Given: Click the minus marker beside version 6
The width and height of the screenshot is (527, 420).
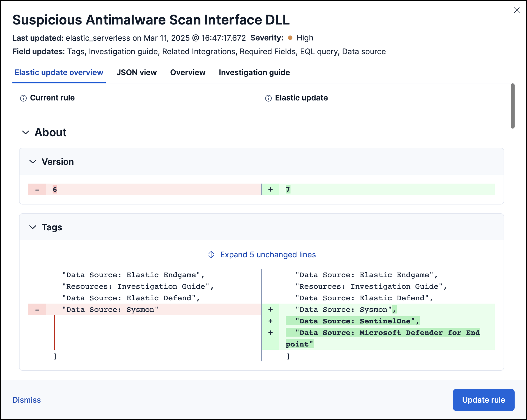Looking at the screenshot, I should pos(37,189).
